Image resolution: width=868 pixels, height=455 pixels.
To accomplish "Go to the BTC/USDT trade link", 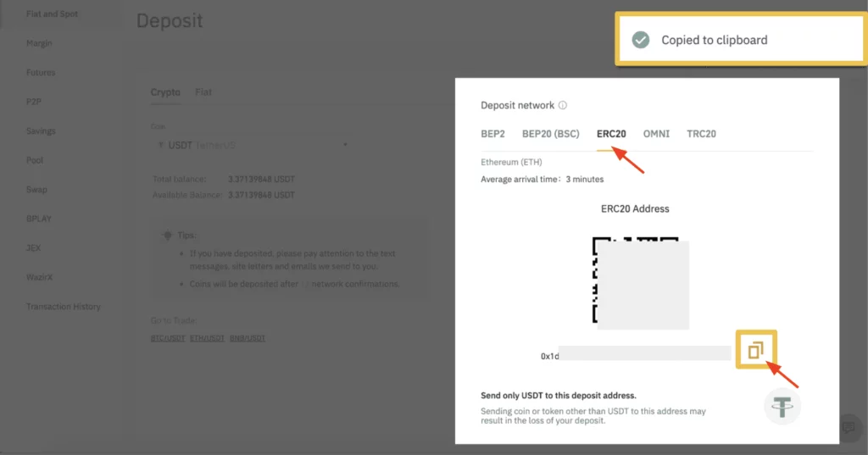I will point(168,338).
